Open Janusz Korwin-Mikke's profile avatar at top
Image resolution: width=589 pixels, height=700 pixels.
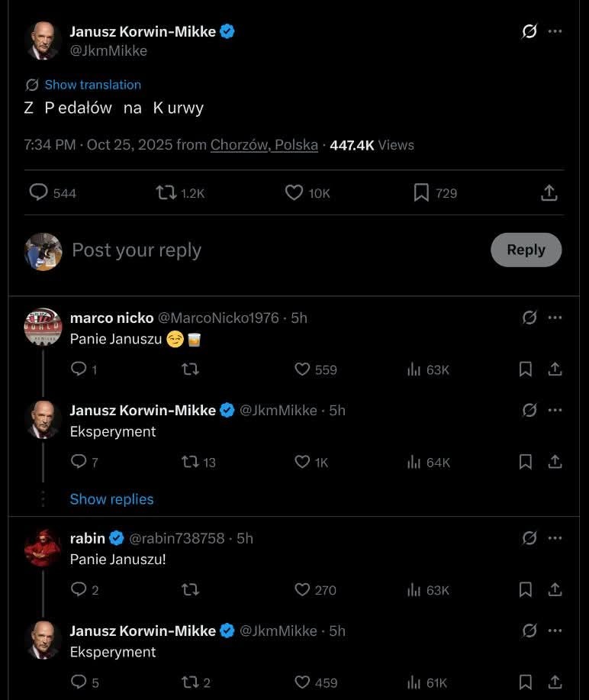click(43, 40)
